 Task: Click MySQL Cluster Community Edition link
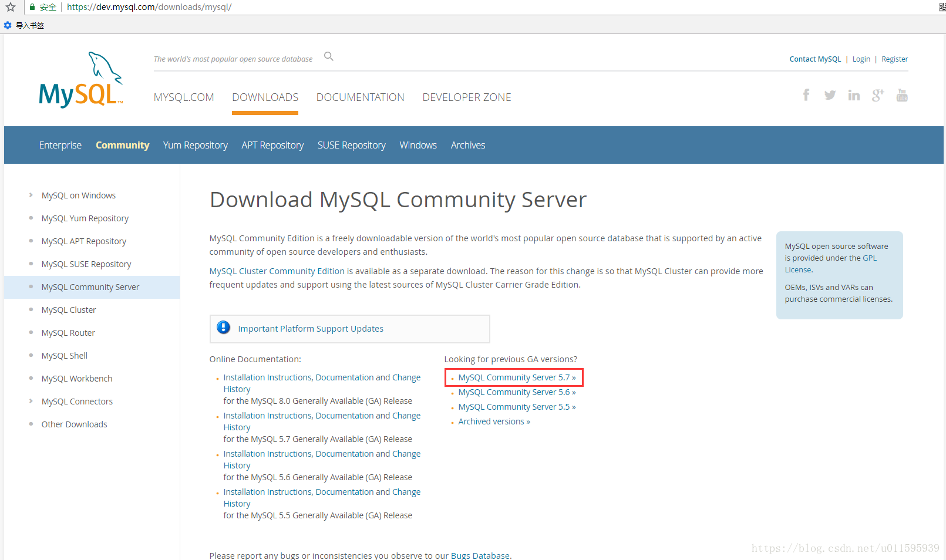click(277, 271)
